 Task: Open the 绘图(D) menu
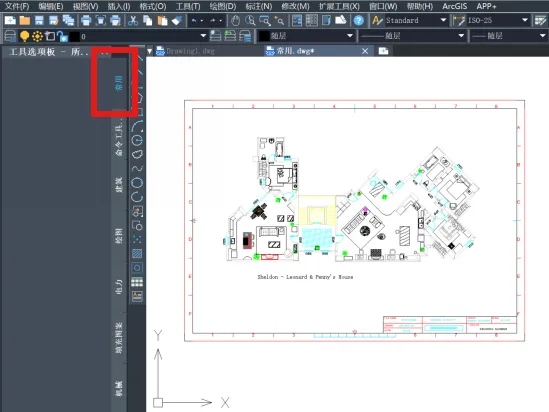(x=223, y=6)
